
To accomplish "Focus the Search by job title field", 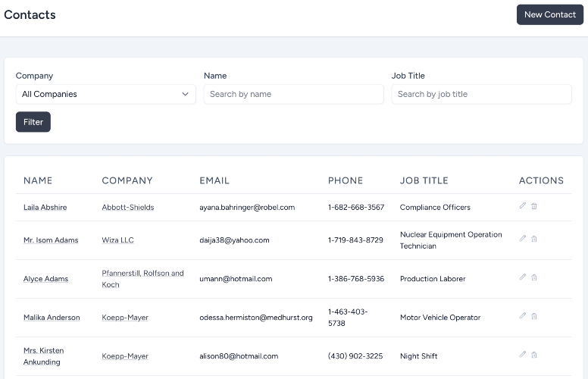I will [481, 94].
